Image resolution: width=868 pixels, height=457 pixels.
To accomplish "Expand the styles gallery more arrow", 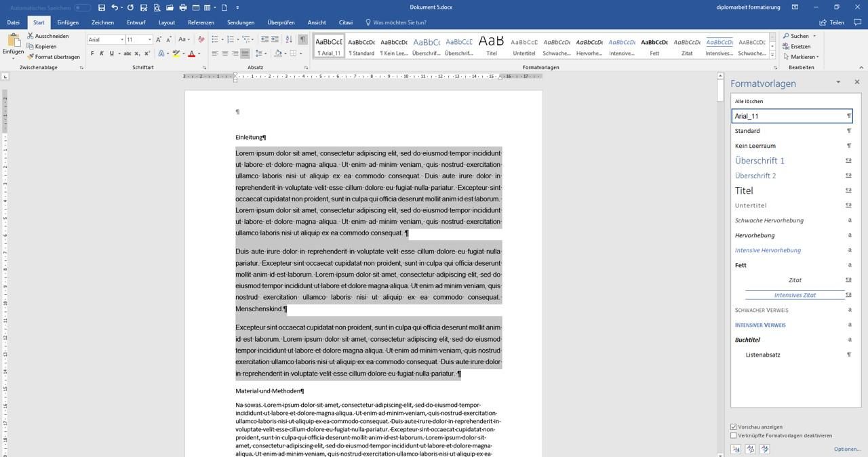I will 772,54.
